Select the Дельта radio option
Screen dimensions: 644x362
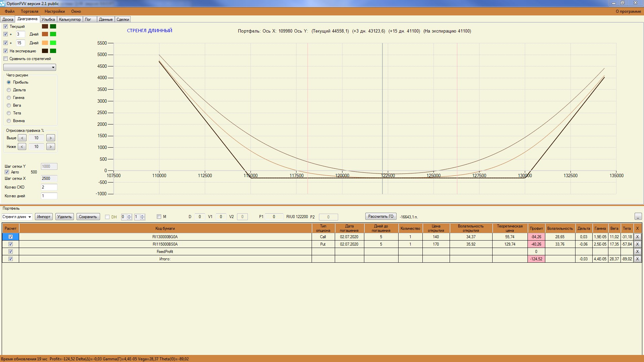click(9, 90)
